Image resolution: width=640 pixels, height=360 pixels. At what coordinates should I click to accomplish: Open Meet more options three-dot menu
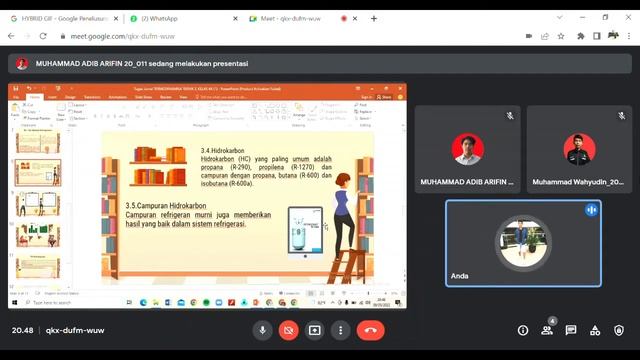tap(340, 330)
